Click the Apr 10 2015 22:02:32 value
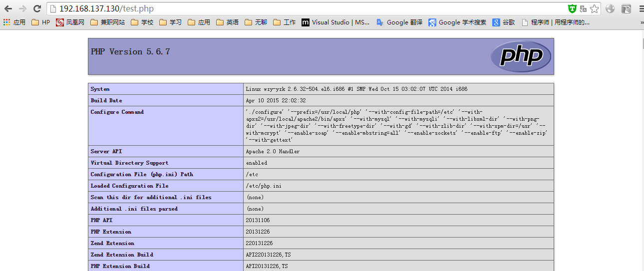Image resolution: width=644 pixels, height=271 pixels. click(x=276, y=100)
